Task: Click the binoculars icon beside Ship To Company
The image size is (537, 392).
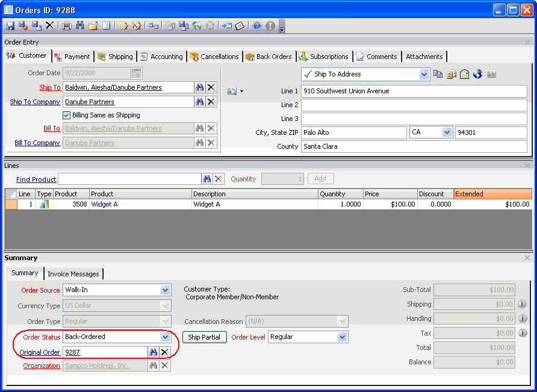Action: point(200,102)
